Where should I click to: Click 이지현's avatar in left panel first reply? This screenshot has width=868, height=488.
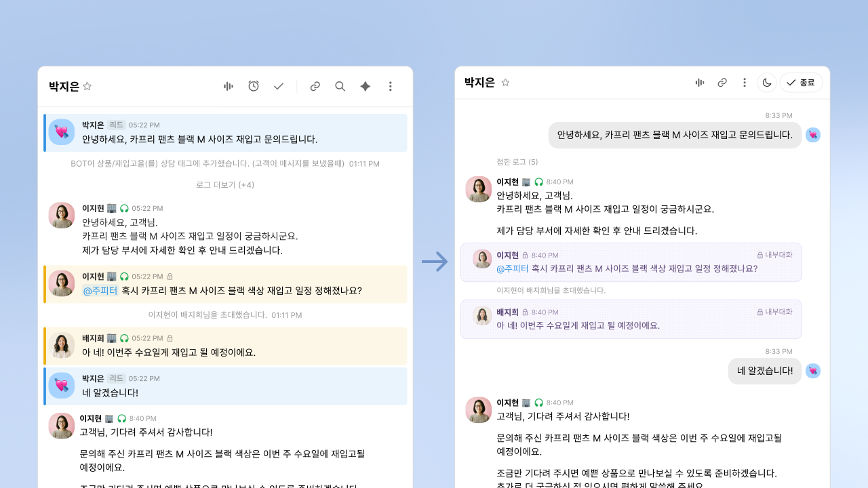click(x=62, y=216)
